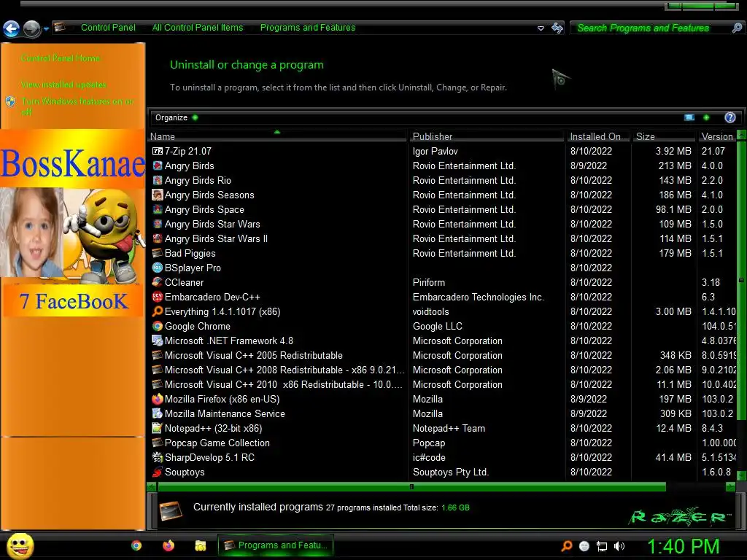Click the voidtools publisher cell

[x=430, y=311]
